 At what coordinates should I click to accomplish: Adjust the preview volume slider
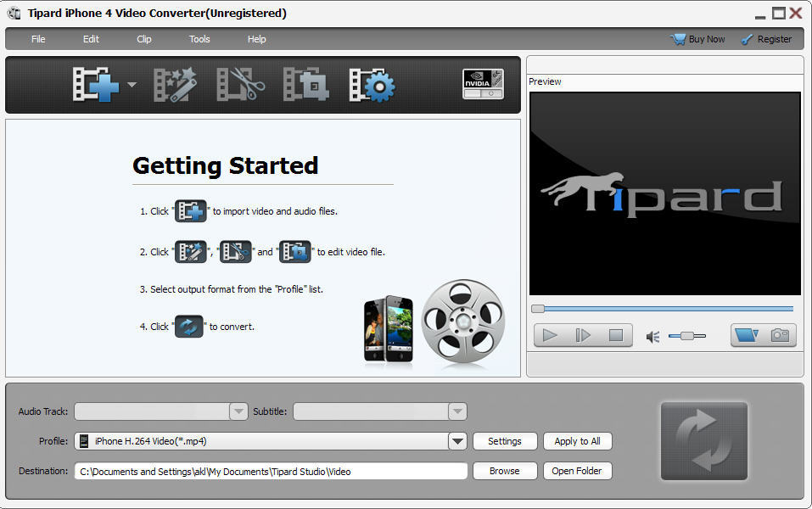pyautogui.click(x=687, y=336)
